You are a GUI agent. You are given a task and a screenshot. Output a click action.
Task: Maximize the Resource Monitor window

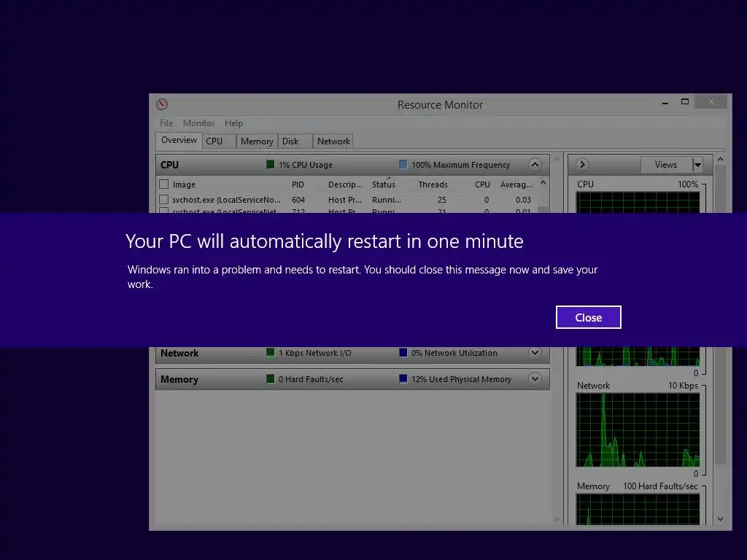tap(684, 102)
